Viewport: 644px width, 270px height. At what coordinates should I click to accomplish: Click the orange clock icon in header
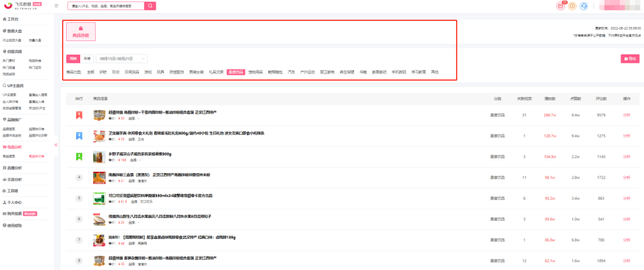click(x=573, y=6)
